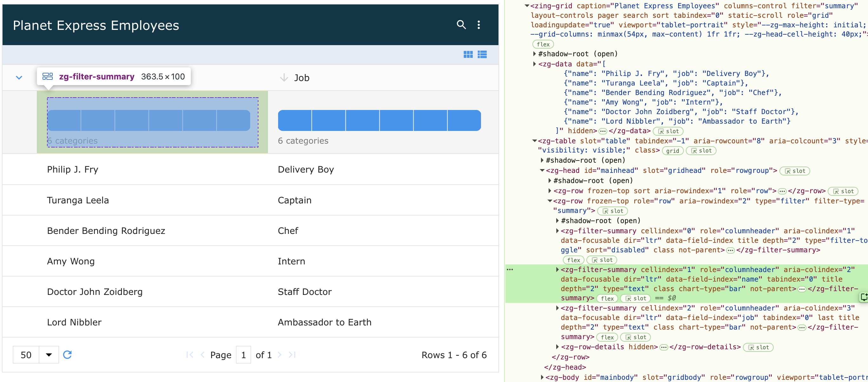Screen dimensions: 868x382
Task: Expand the zg-data element node
Action: click(x=534, y=64)
